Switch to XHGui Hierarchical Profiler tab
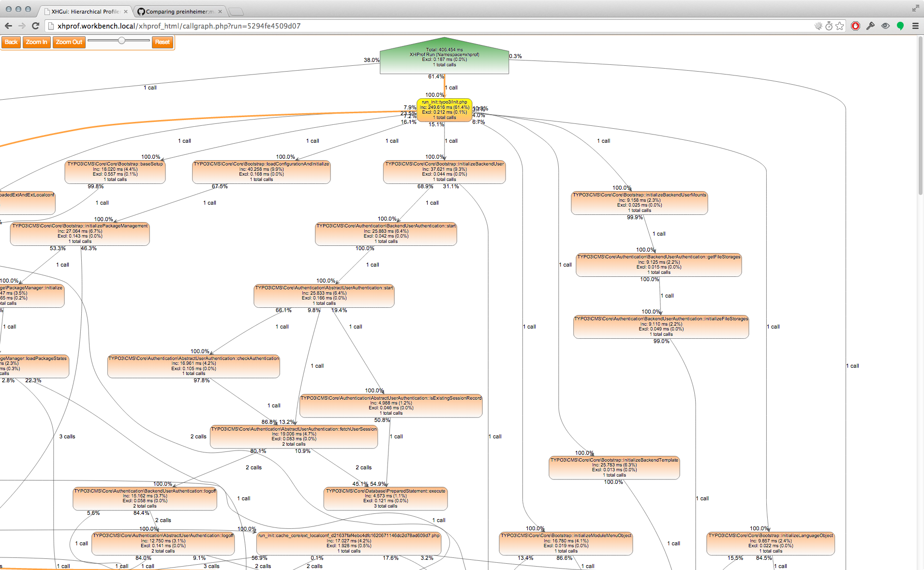This screenshot has width=924, height=570. pos(85,11)
